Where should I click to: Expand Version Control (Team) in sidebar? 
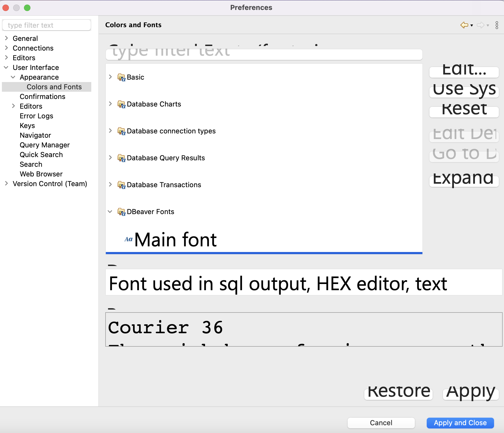[x=6, y=184]
